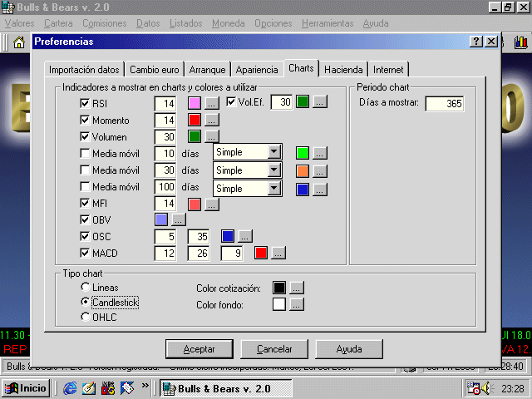
Task: Click the home icon in main toolbar
Action: pos(19,42)
